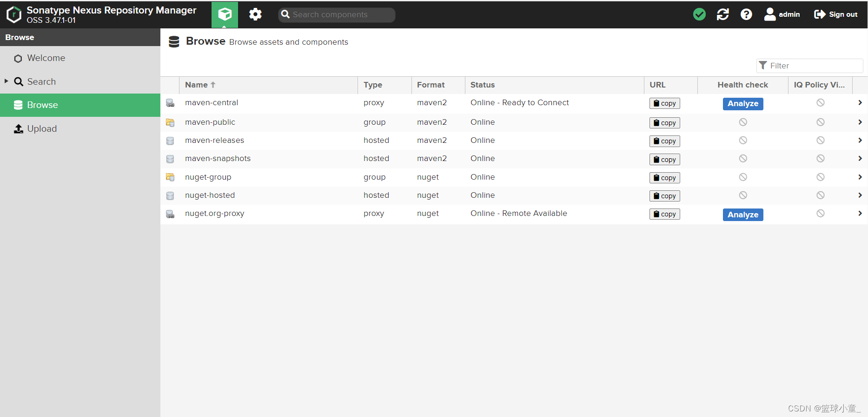The width and height of the screenshot is (868, 417).
Task: Focus the Search components field
Action: (337, 14)
